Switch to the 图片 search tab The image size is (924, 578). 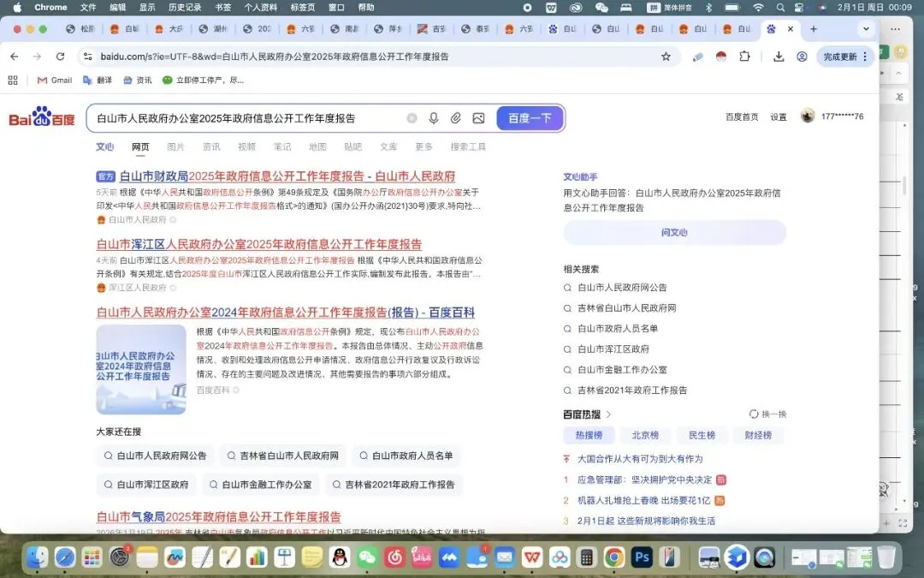[x=175, y=147]
